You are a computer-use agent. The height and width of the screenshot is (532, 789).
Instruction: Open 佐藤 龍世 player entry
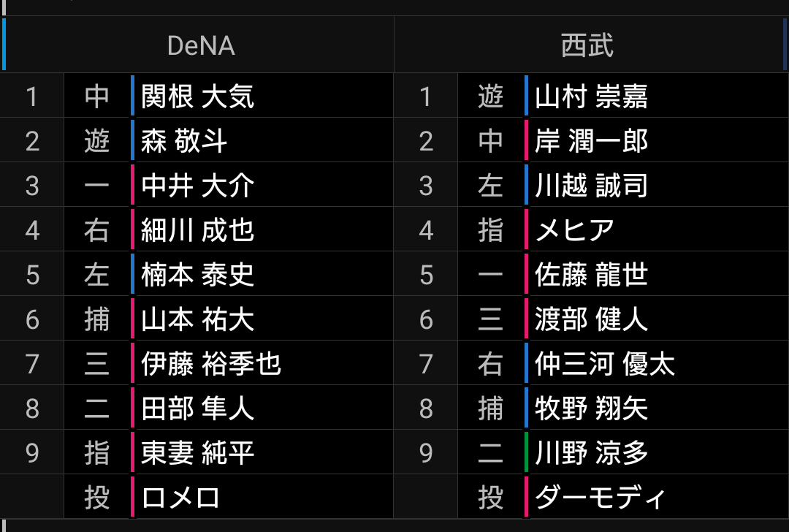tap(591, 274)
